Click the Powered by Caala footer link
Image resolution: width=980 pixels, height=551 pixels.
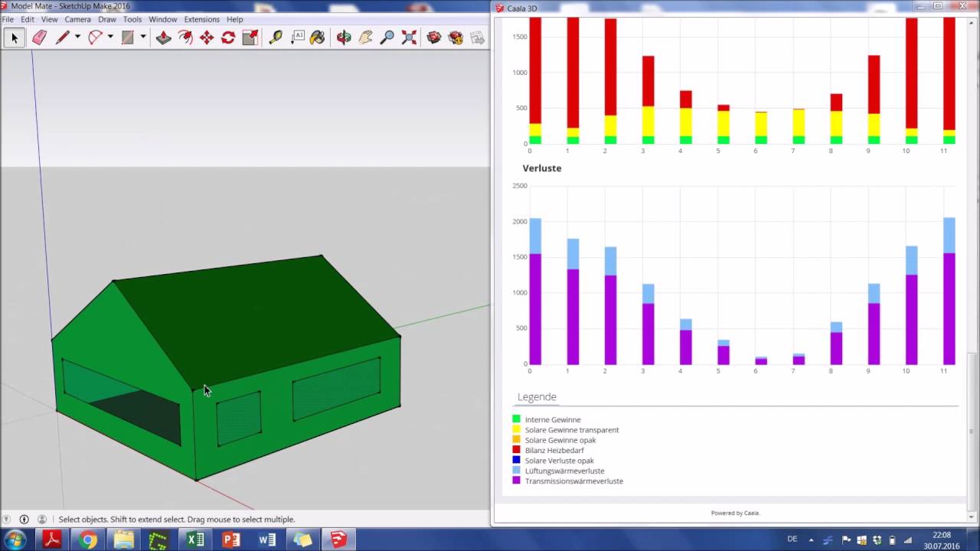coord(735,513)
